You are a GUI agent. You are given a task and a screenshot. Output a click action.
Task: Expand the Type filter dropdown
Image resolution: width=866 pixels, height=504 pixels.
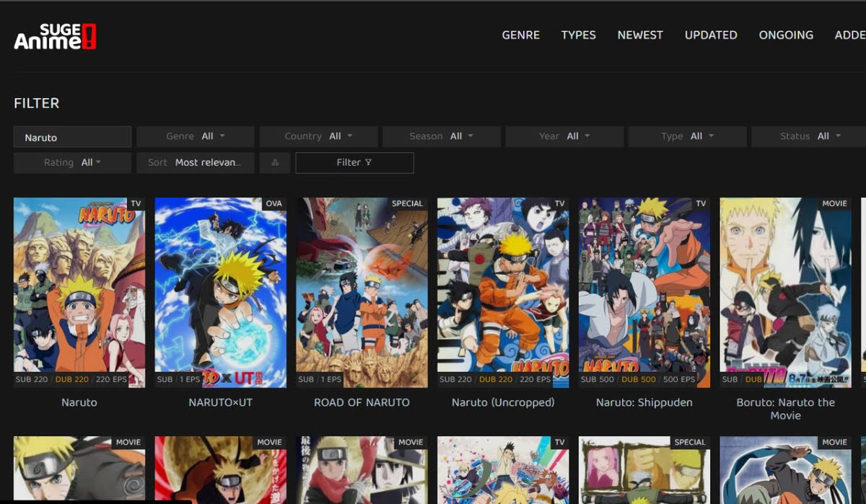(687, 136)
